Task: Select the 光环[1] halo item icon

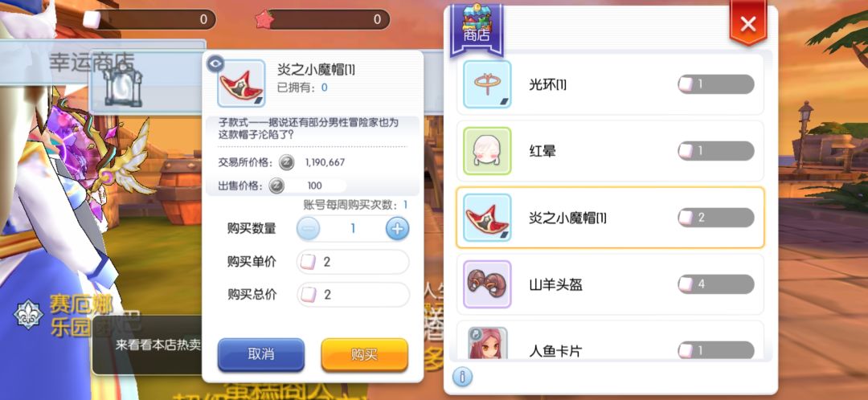Action: tap(487, 84)
